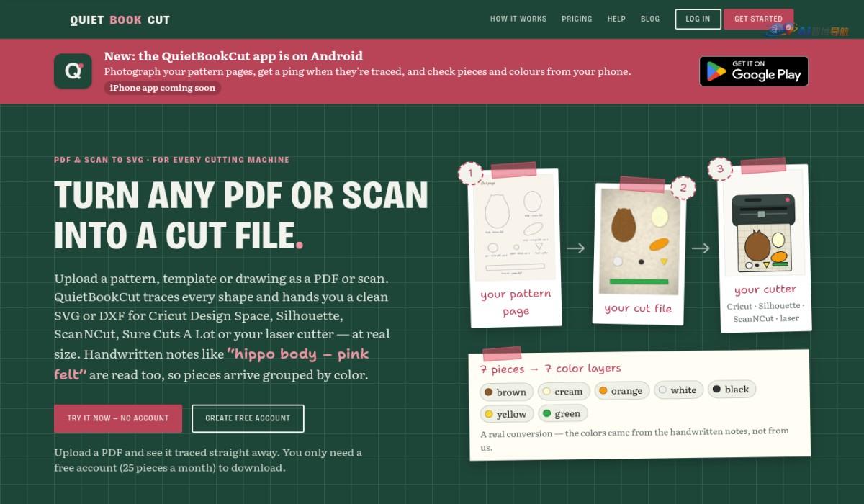The image size is (864, 504).
Task: Select the iPhone app coming soon pill
Action: 163,88
